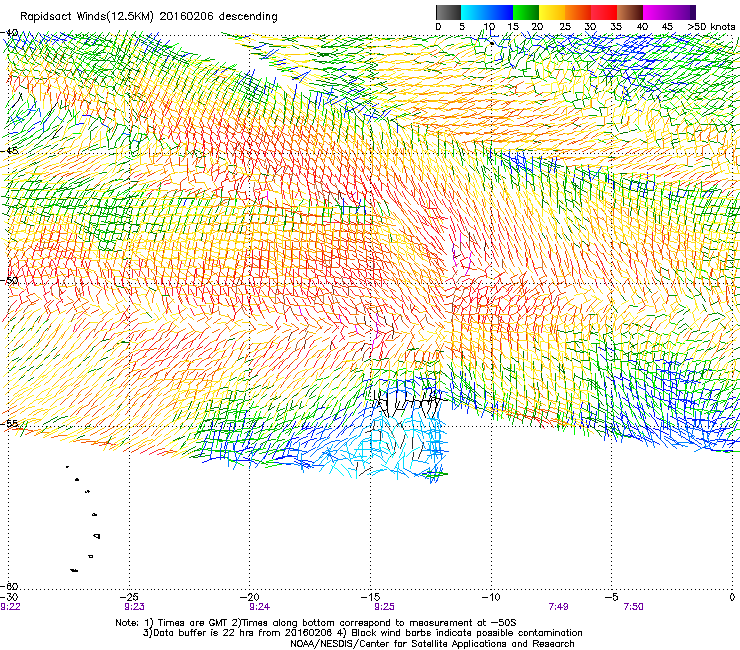The image size is (740, 650).
Task: Click the "25" label under the color bar
Action: coord(565,27)
